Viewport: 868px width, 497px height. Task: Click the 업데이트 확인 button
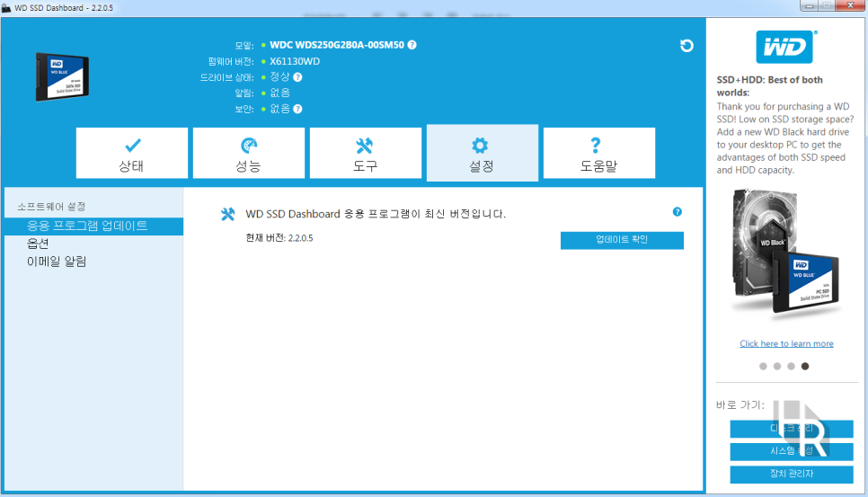pos(622,240)
